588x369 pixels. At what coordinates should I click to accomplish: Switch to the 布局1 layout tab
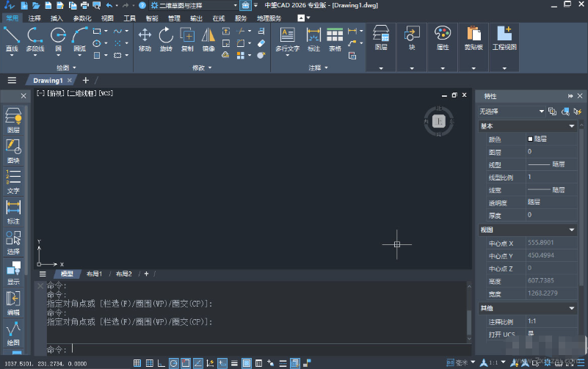pyautogui.click(x=94, y=274)
